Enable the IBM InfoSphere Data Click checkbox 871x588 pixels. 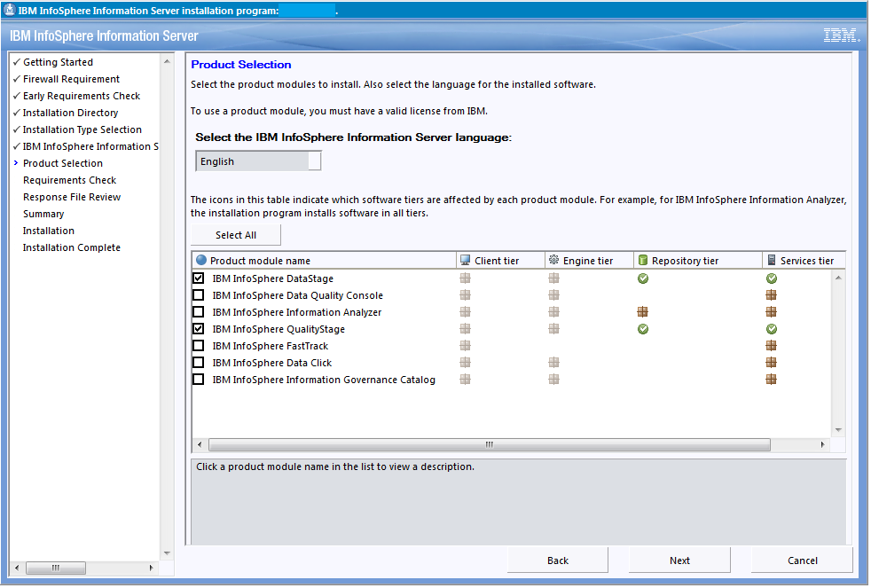coord(199,363)
